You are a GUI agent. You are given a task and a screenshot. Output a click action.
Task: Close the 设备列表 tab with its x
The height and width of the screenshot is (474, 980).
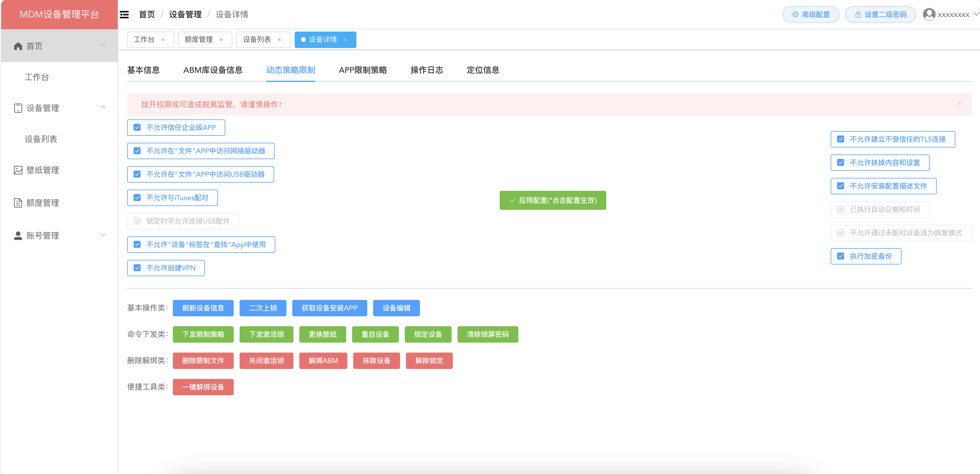(279, 39)
